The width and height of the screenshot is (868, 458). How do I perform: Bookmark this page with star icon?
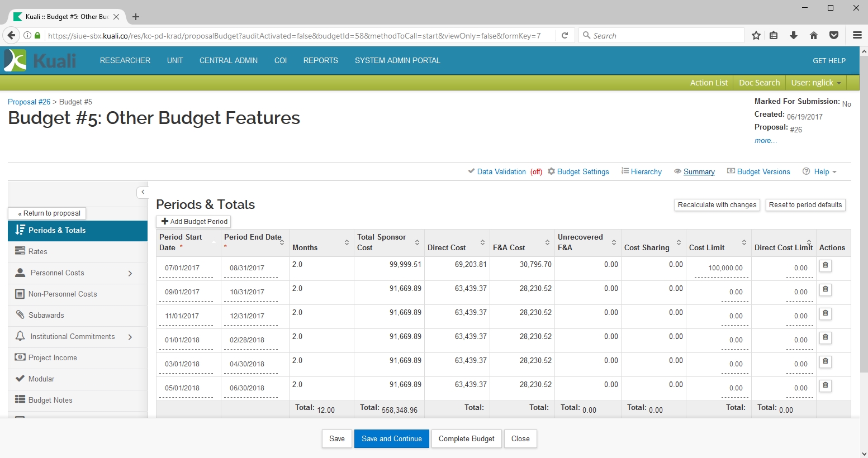pyautogui.click(x=756, y=36)
